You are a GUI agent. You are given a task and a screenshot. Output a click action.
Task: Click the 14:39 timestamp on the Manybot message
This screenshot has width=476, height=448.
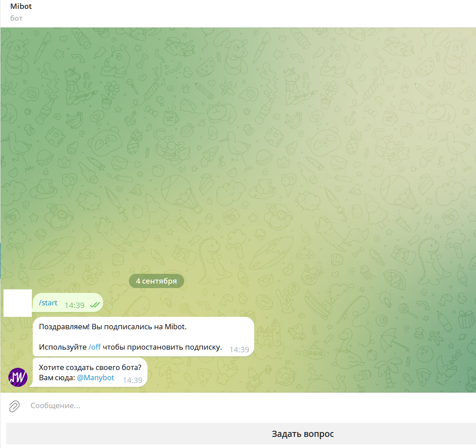[x=132, y=380]
